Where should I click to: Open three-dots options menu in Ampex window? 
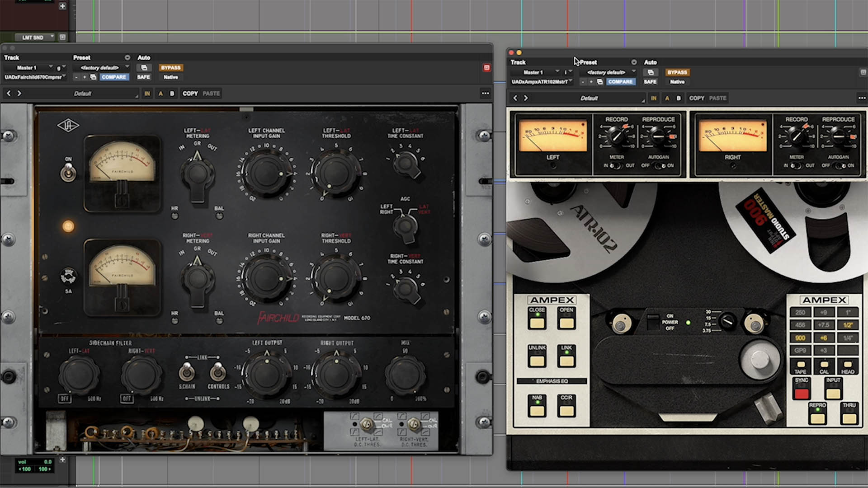pyautogui.click(x=862, y=98)
